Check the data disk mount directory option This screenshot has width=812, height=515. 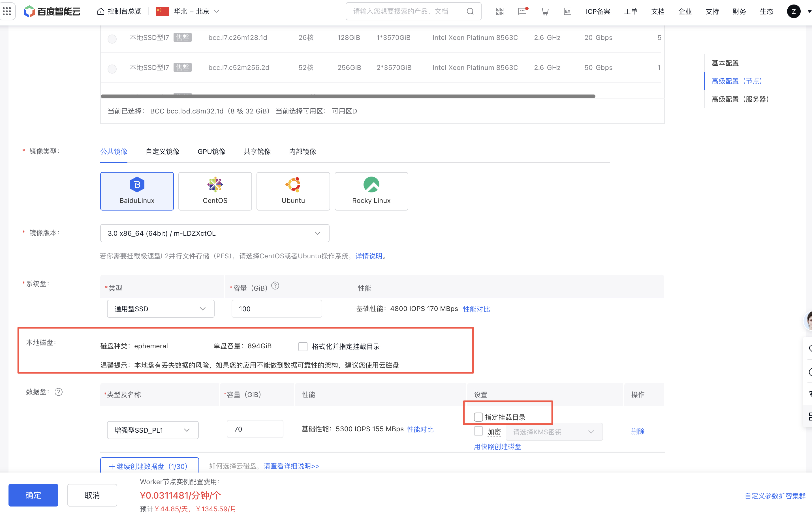478,417
